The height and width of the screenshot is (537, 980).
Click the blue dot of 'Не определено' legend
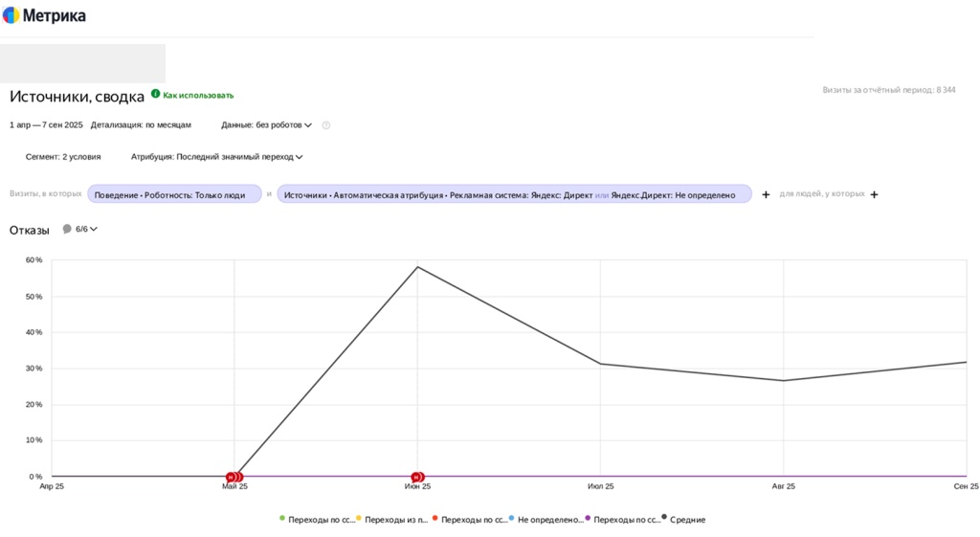coord(512,518)
